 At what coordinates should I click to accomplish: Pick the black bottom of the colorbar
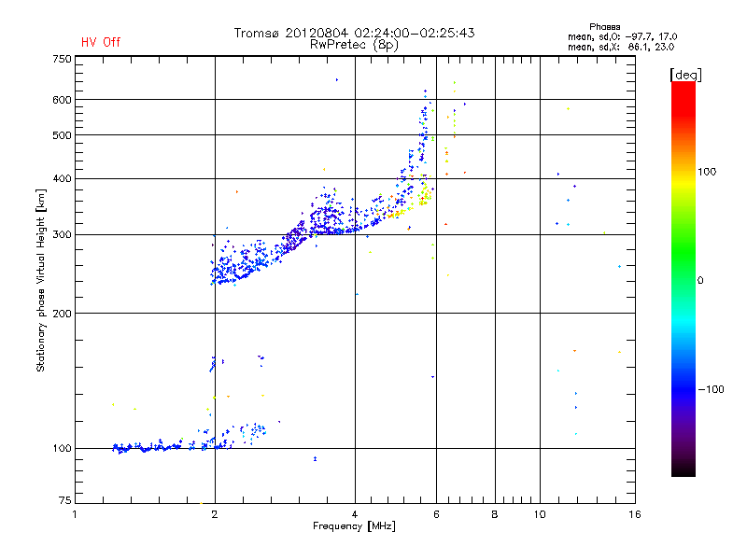683,472
